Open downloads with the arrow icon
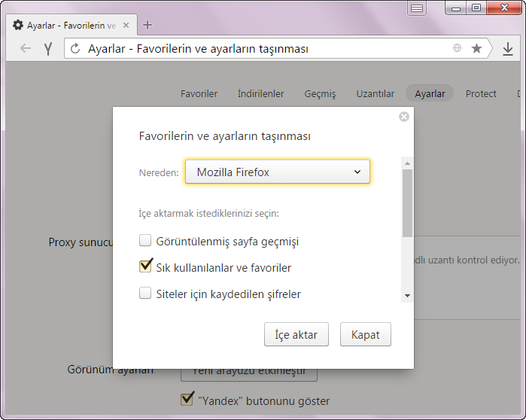The image size is (526, 420). 508,49
